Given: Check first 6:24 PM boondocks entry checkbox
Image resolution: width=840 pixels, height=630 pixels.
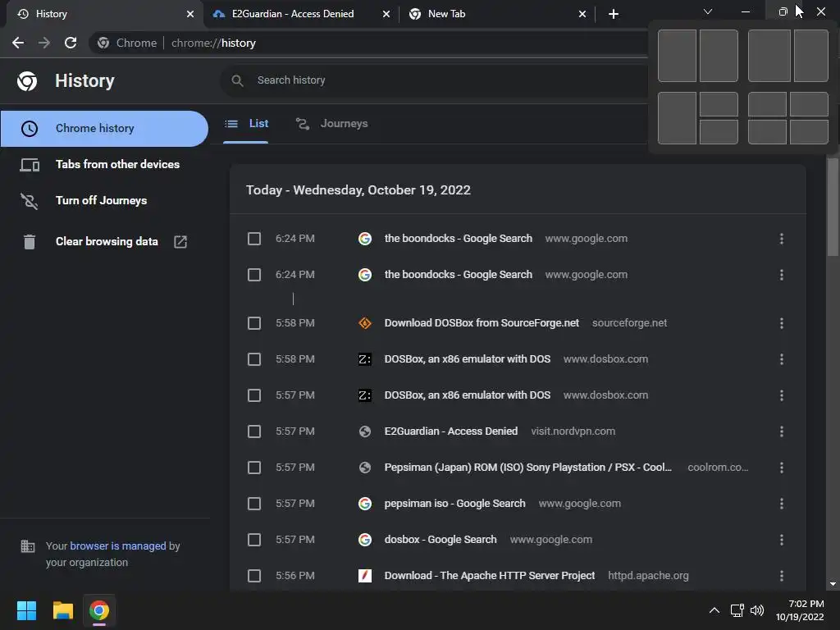Looking at the screenshot, I should [x=254, y=239].
